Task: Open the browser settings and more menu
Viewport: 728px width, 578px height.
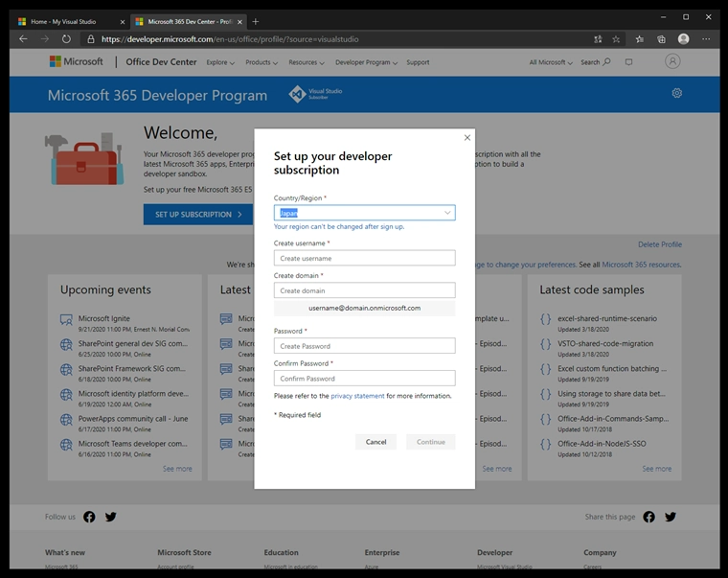Action: point(706,39)
